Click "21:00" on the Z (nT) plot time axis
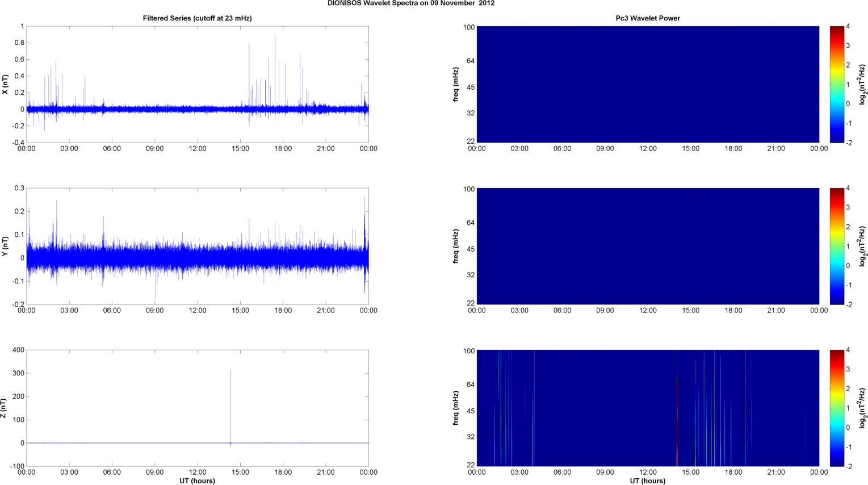 tap(326, 473)
